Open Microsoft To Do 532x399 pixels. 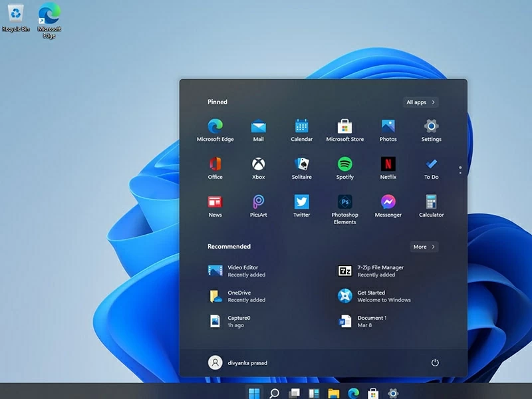coord(431,167)
